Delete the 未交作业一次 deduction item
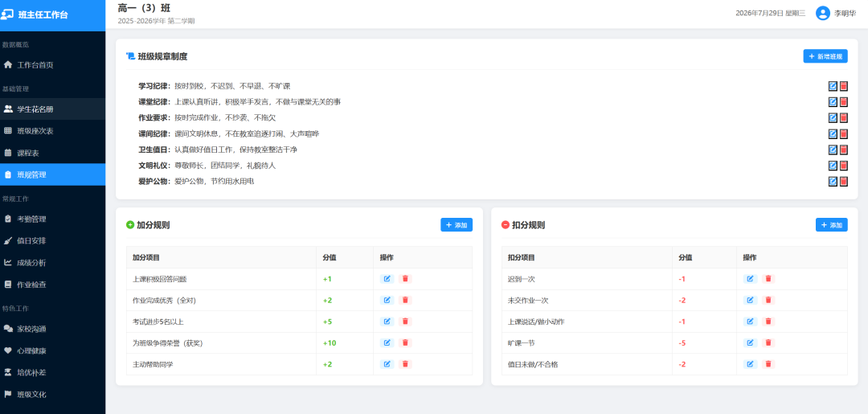Viewport: 868px width, 414px height. pyautogui.click(x=768, y=300)
